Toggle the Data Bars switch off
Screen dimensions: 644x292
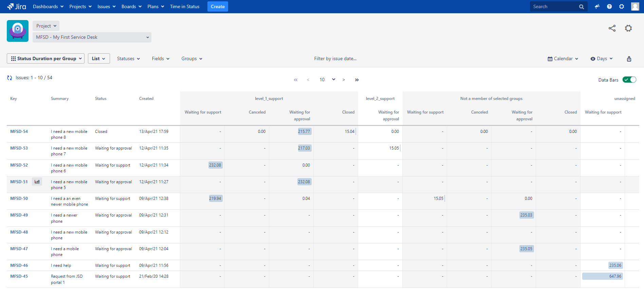click(629, 80)
